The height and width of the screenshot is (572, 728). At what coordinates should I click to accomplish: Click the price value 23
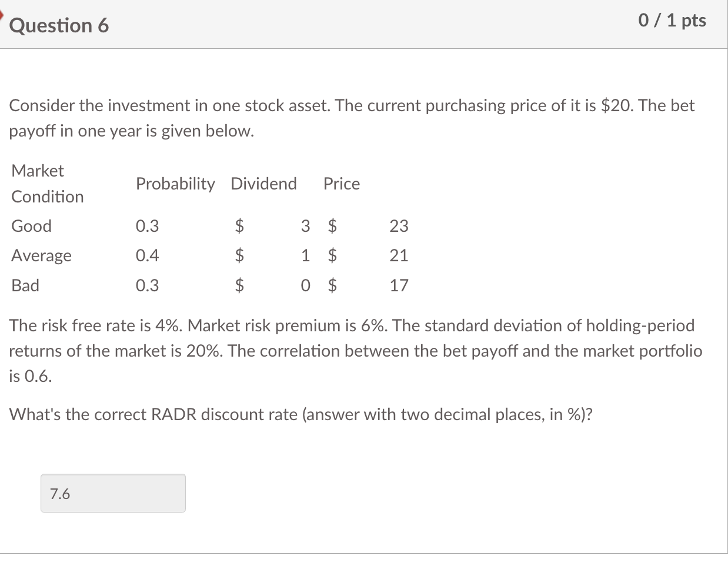pyautogui.click(x=399, y=226)
